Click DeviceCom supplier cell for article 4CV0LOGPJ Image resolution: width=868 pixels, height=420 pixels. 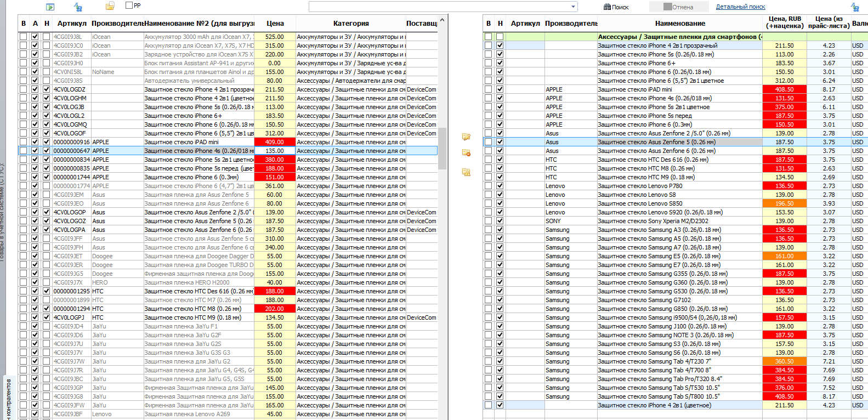coord(422,317)
